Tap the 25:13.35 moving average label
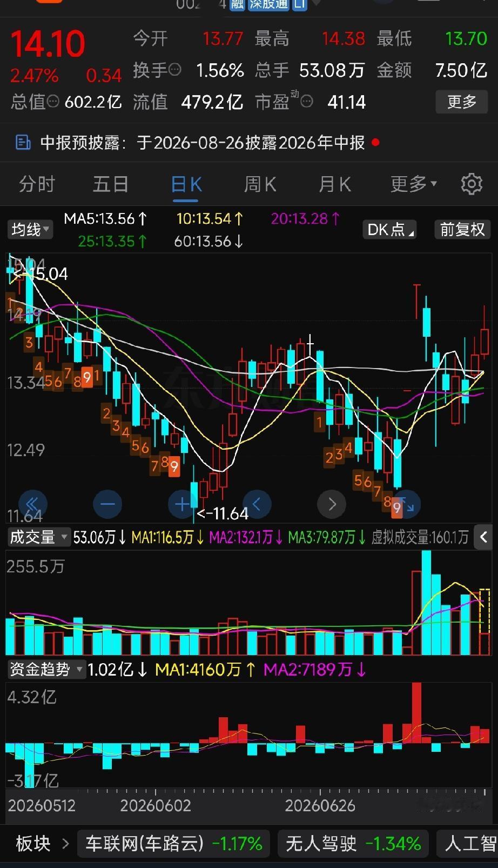Viewport: 498px width, 868px height. (x=112, y=241)
